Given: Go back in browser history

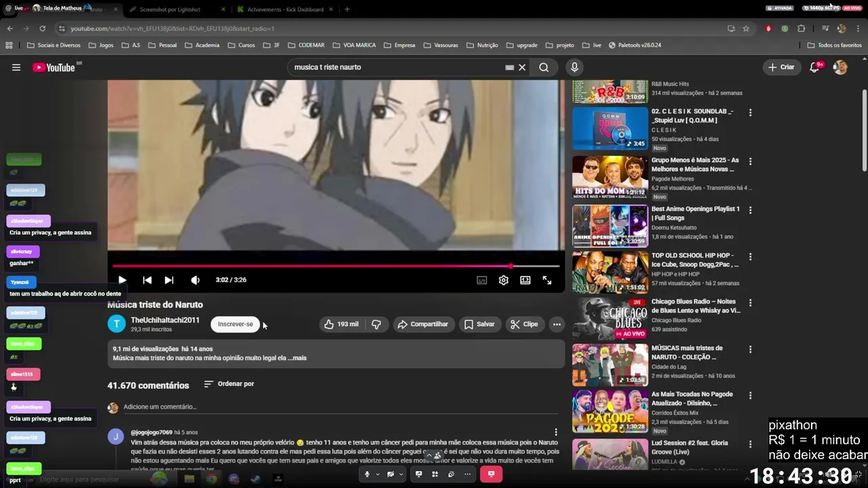Looking at the screenshot, I should point(9,28).
